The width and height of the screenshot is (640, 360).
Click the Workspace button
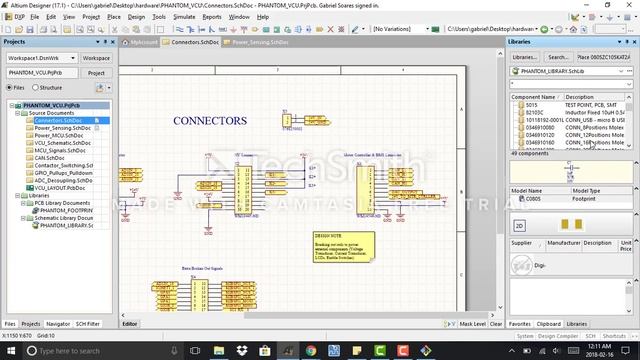pyautogui.click(x=96, y=58)
